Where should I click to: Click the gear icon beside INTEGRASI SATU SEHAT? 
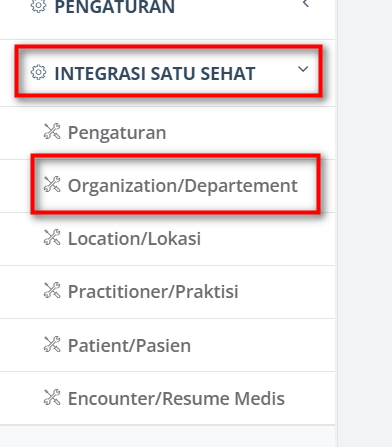tap(39, 72)
